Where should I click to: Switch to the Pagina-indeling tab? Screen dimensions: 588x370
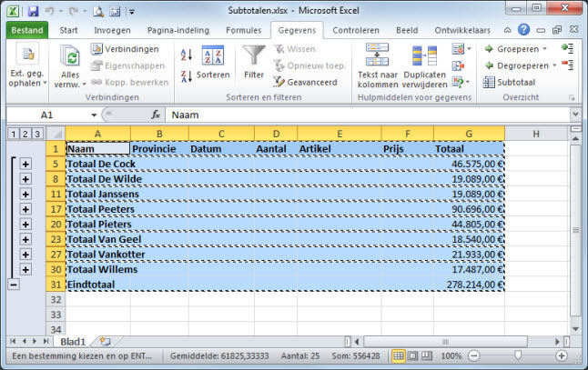click(178, 30)
